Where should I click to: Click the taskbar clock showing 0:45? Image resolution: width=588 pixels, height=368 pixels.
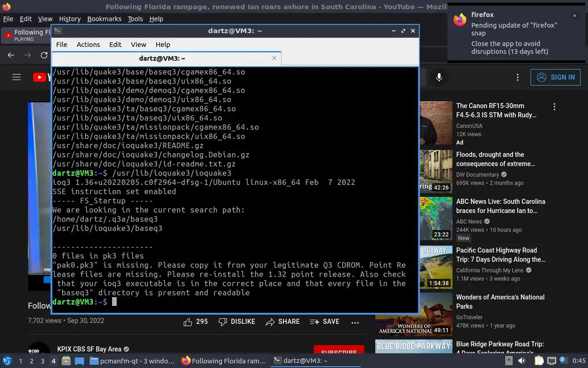(x=579, y=361)
